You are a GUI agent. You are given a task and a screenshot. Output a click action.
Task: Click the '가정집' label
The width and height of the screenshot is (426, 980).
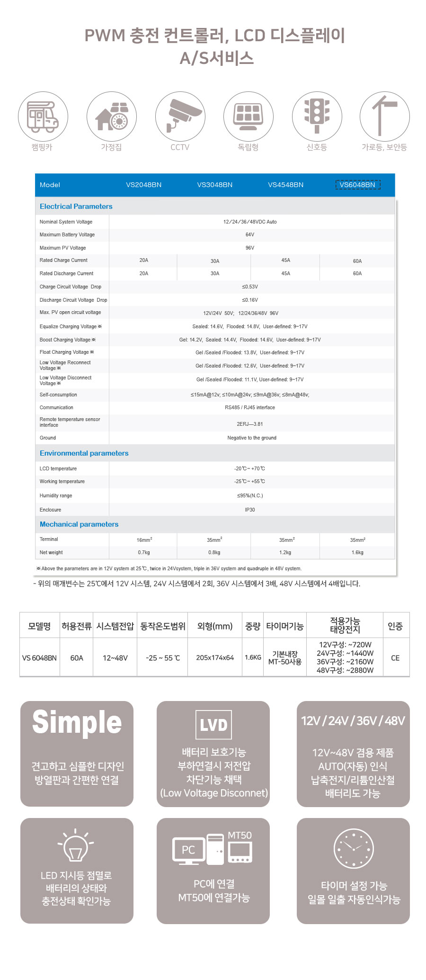(111, 147)
